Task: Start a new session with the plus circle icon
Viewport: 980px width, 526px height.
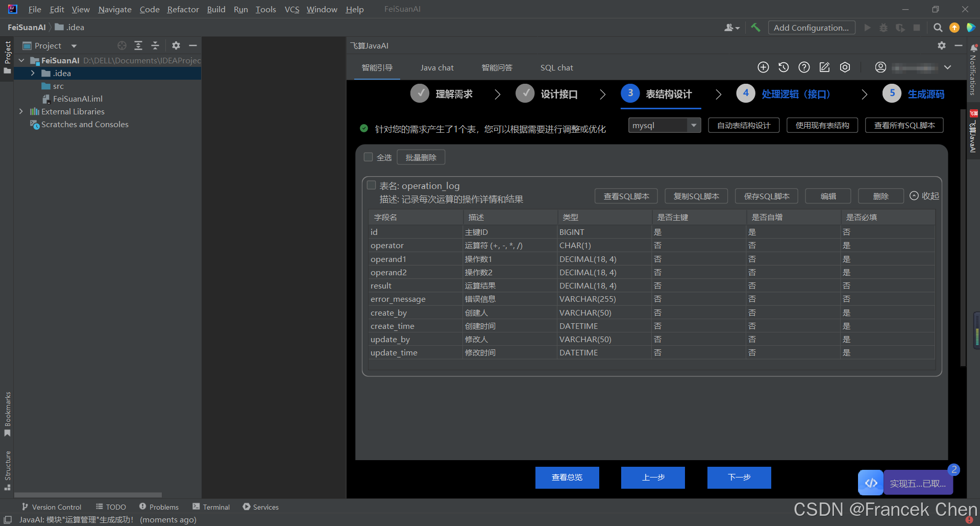Action: tap(763, 67)
